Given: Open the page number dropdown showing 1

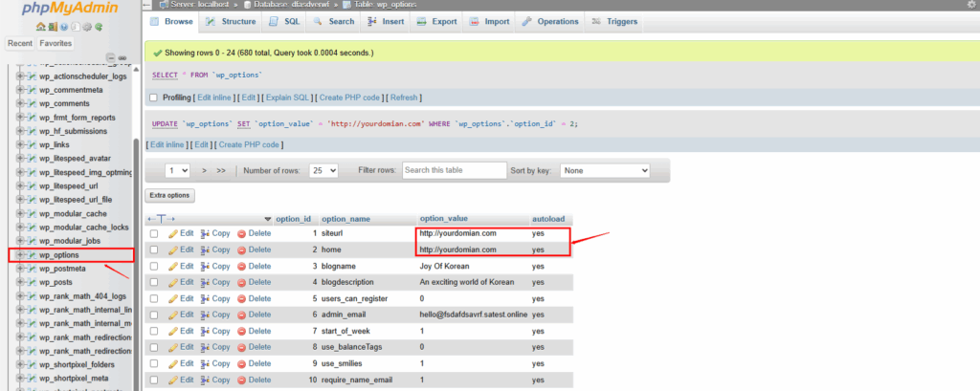Looking at the screenshot, I should pyautogui.click(x=178, y=170).
